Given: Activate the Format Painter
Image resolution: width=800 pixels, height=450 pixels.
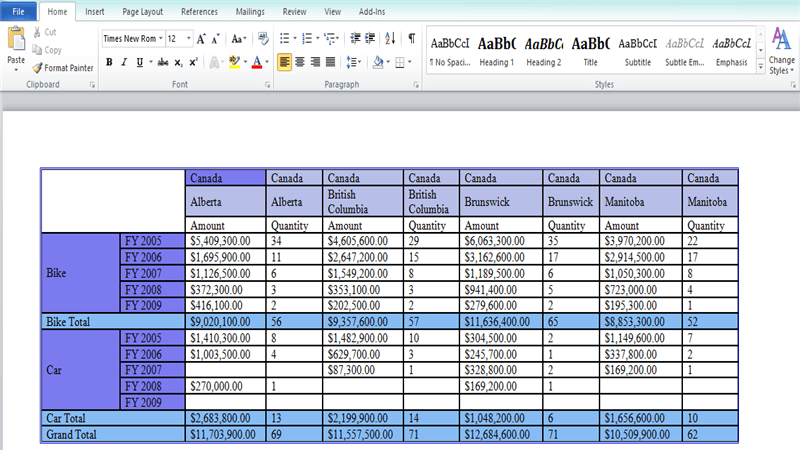Looking at the screenshot, I should 63,68.
